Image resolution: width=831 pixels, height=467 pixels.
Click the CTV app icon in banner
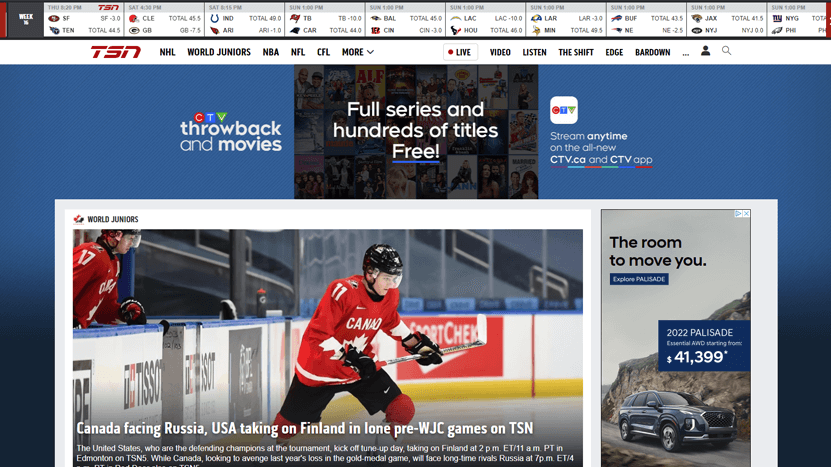coord(564,110)
